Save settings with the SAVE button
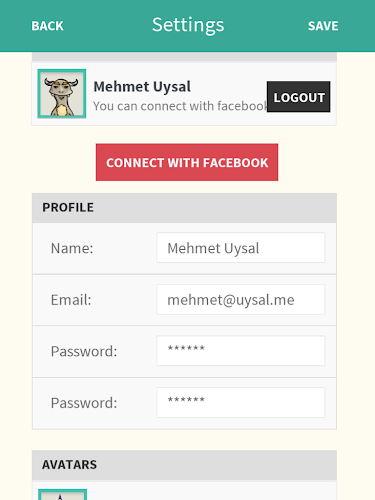375x500 pixels. (323, 26)
